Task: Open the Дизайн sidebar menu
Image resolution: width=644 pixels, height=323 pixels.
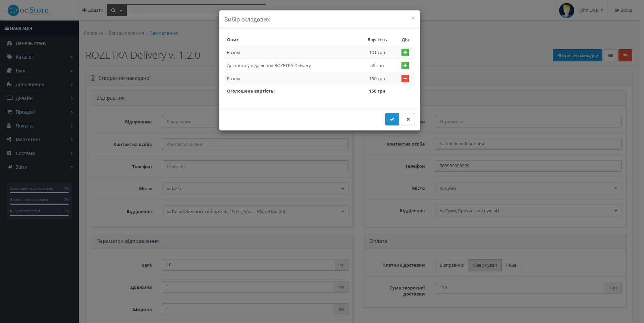Action: click(x=39, y=98)
